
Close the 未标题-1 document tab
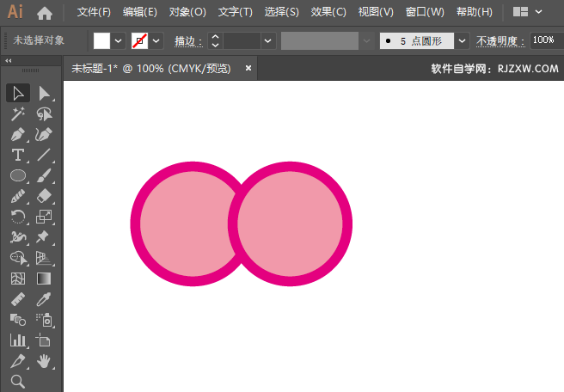[248, 68]
